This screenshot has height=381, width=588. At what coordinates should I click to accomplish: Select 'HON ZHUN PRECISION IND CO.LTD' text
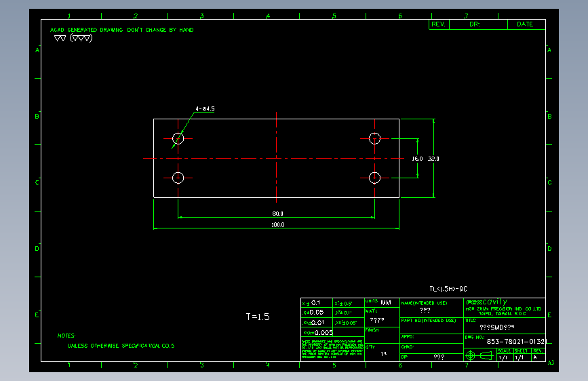tap(504, 309)
